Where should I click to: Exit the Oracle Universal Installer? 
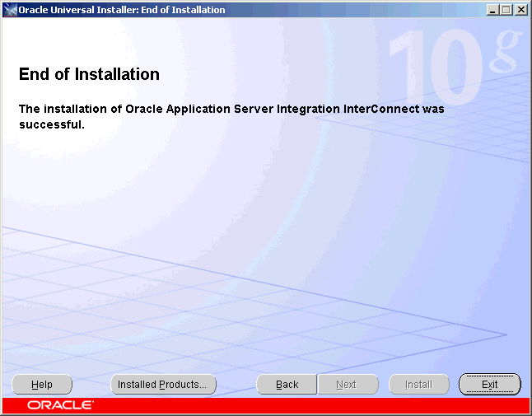490,385
